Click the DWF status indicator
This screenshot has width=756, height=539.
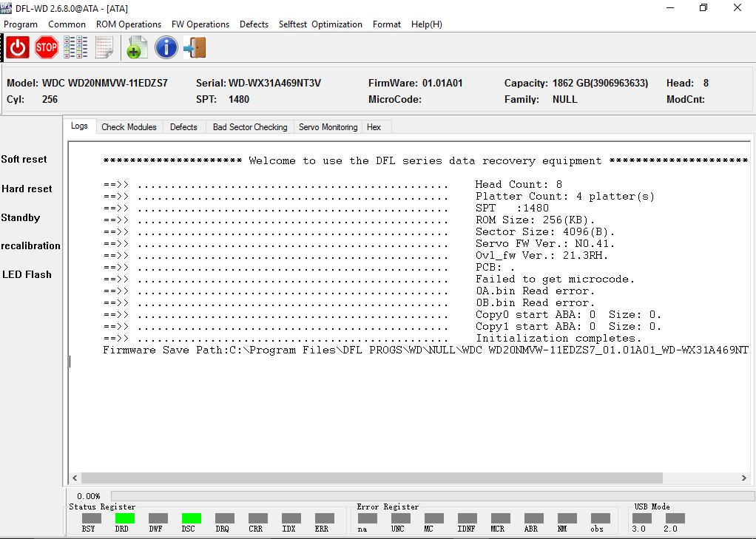(x=158, y=518)
